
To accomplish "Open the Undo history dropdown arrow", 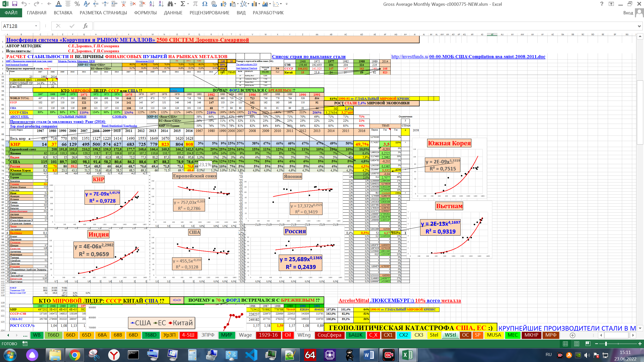I will point(29,4).
